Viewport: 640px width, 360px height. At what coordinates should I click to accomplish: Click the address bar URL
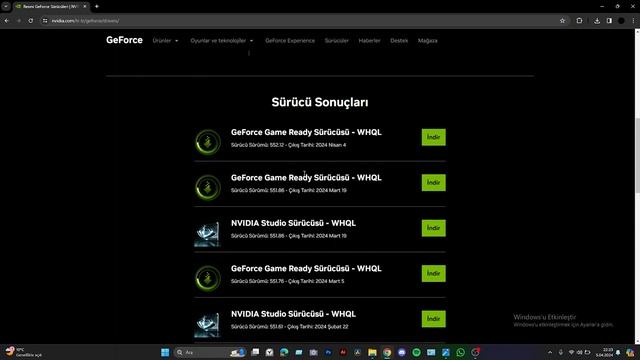[85, 21]
